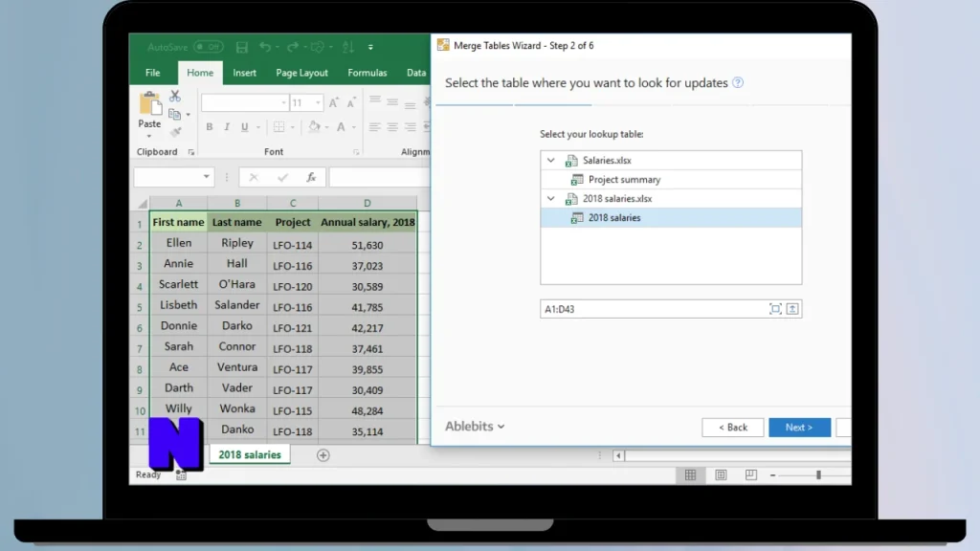
Task: Click the Back button
Action: pos(732,428)
